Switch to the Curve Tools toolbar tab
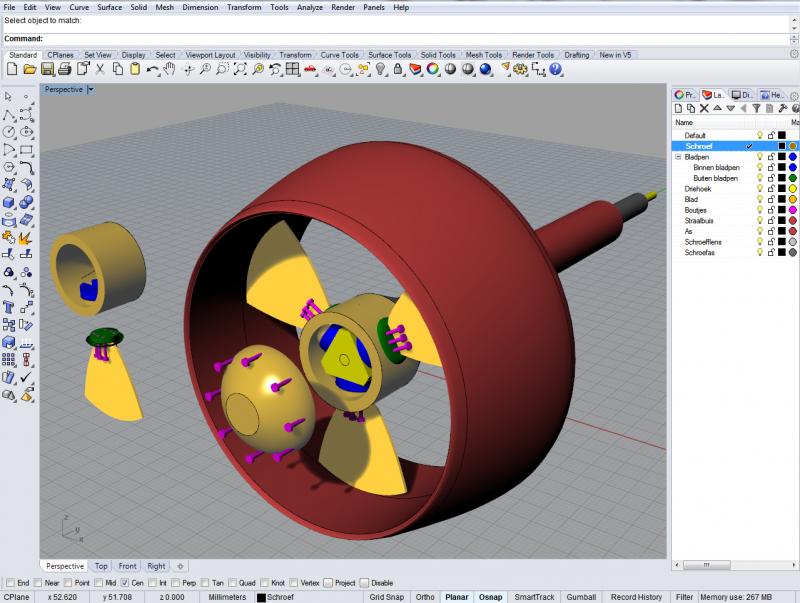This screenshot has height=603, width=800. tap(339, 55)
